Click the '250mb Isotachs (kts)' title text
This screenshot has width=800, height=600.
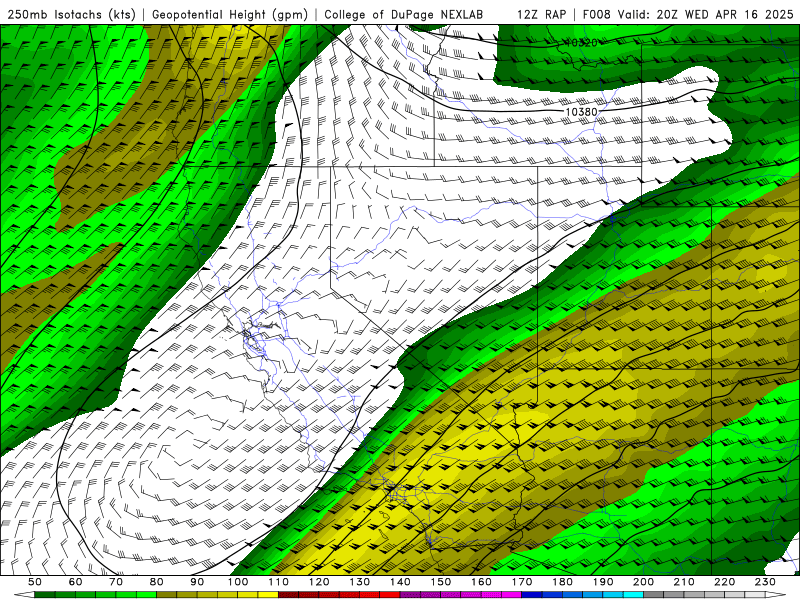click(x=71, y=14)
